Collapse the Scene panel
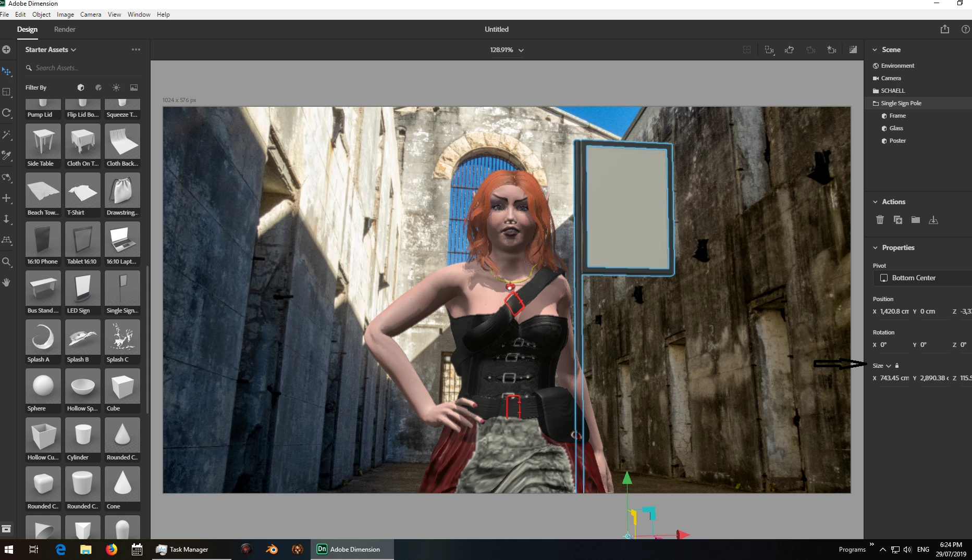The width and height of the screenshot is (972, 560). (x=875, y=49)
